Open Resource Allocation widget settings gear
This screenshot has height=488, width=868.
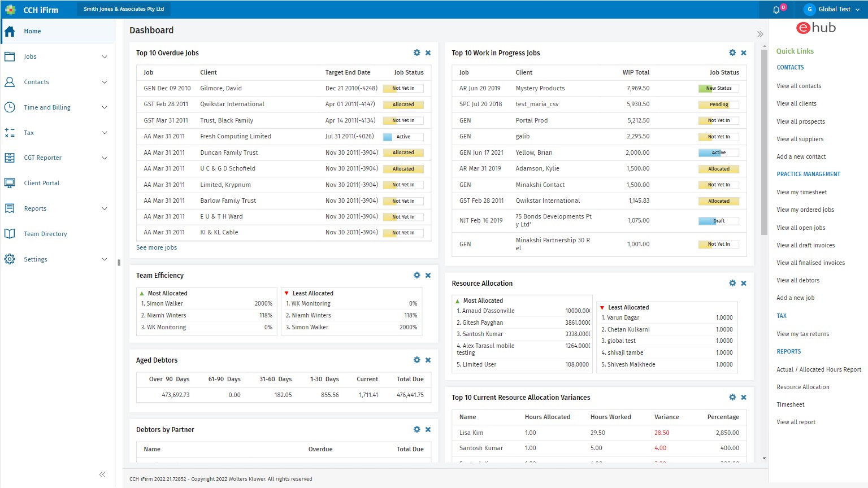coord(732,283)
